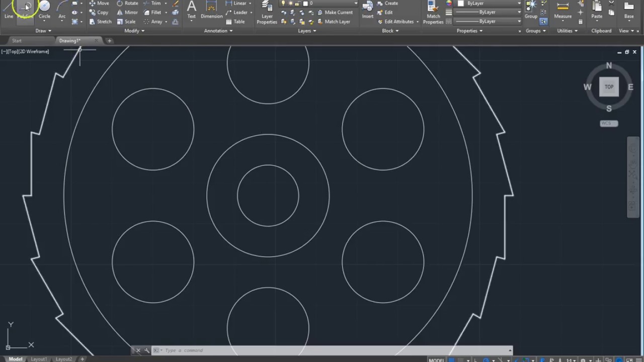Activate the Copy command

click(99, 12)
